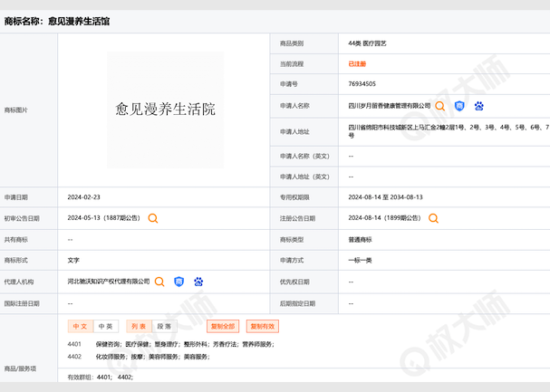Viewport: 550px width, 392px height.
Task: Switch goods list language to 中英
Action: 105,326
